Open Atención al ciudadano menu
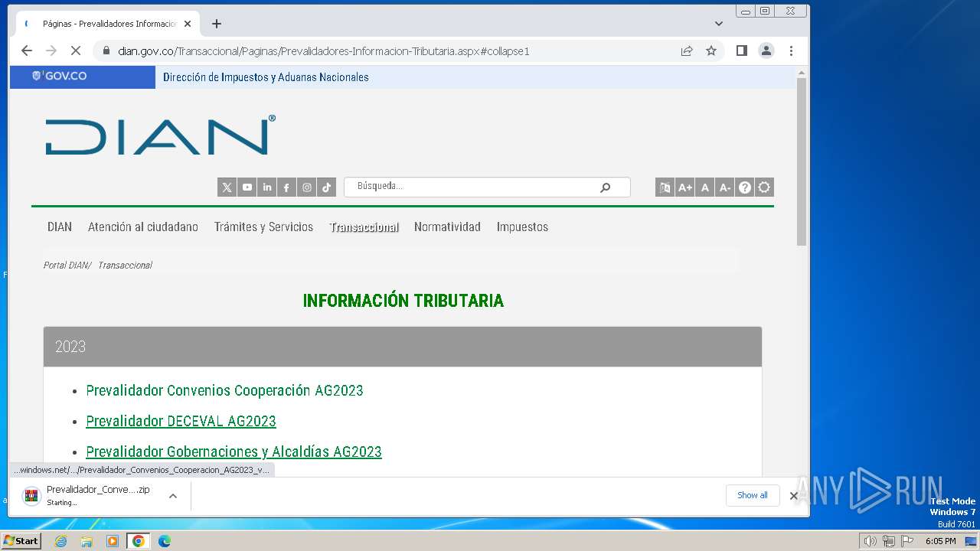This screenshot has height=551, width=980. [143, 227]
